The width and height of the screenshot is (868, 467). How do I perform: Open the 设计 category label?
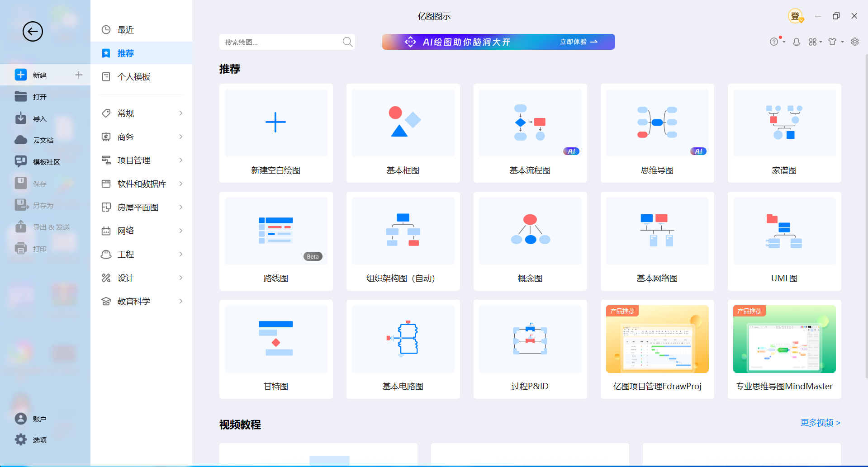(126, 278)
